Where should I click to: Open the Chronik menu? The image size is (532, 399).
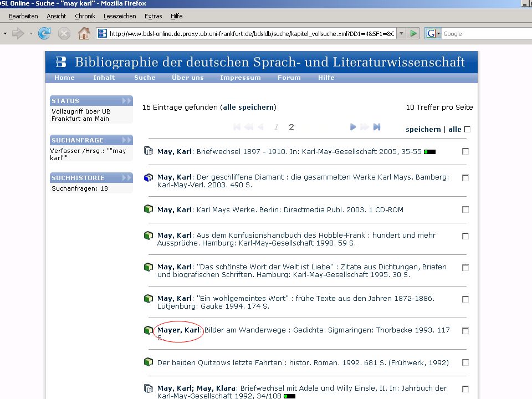pyautogui.click(x=85, y=16)
